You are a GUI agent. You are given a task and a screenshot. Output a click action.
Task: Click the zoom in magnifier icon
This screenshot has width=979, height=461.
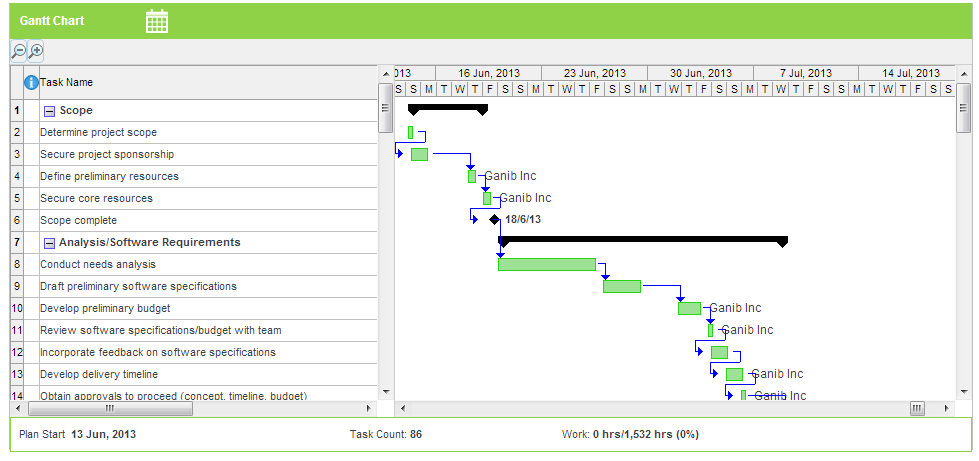(35, 51)
